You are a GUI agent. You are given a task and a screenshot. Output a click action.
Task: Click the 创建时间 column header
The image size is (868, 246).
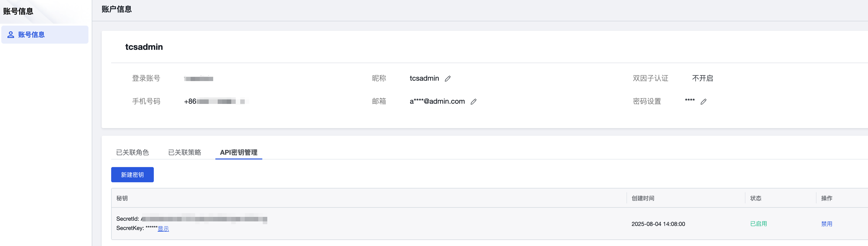click(643, 198)
